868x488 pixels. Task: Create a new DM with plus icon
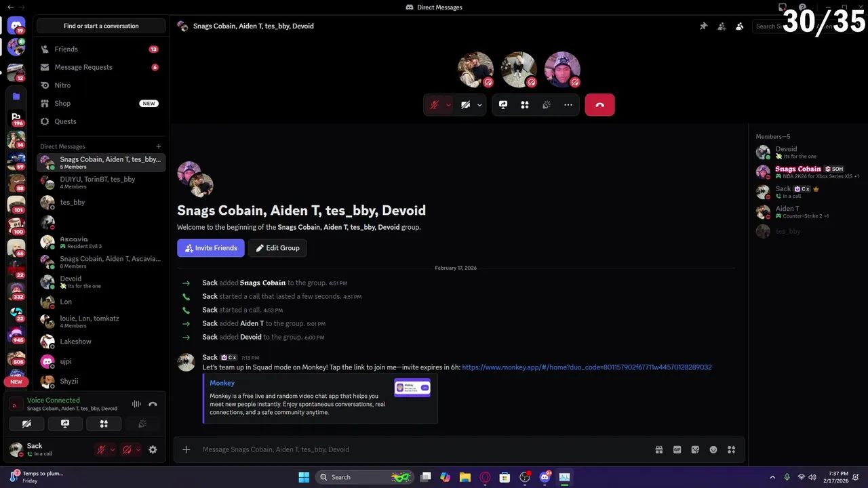(159, 146)
